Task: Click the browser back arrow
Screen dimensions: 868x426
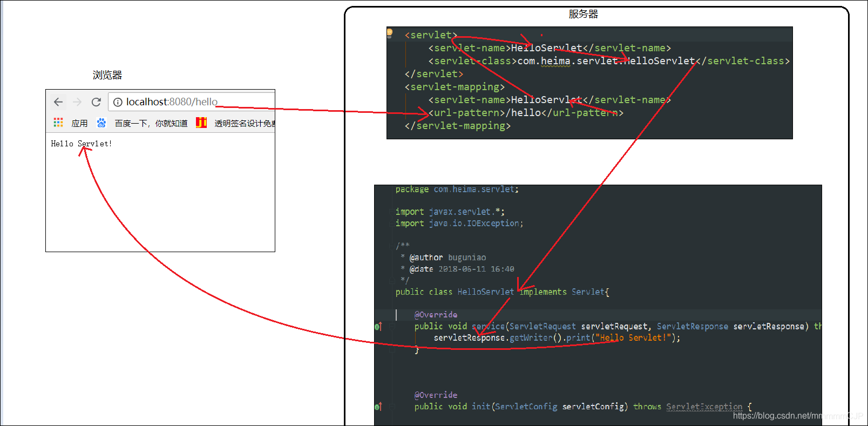Action: [x=58, y=102]
